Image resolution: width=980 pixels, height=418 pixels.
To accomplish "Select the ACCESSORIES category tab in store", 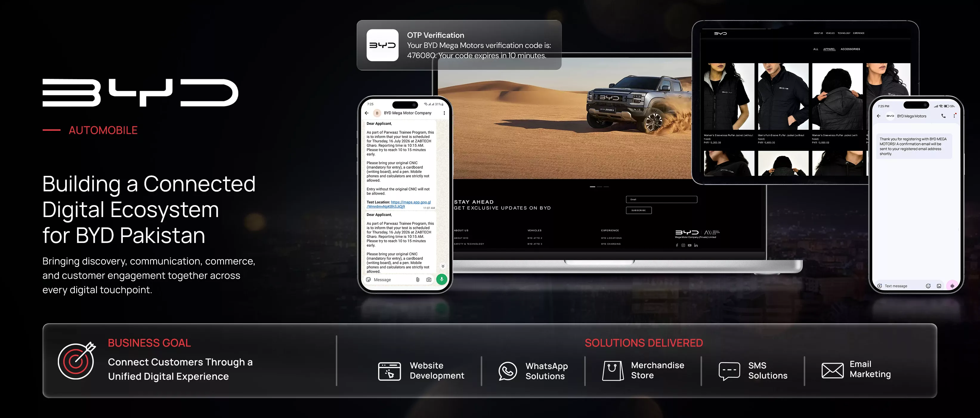I will pos(850,49).
